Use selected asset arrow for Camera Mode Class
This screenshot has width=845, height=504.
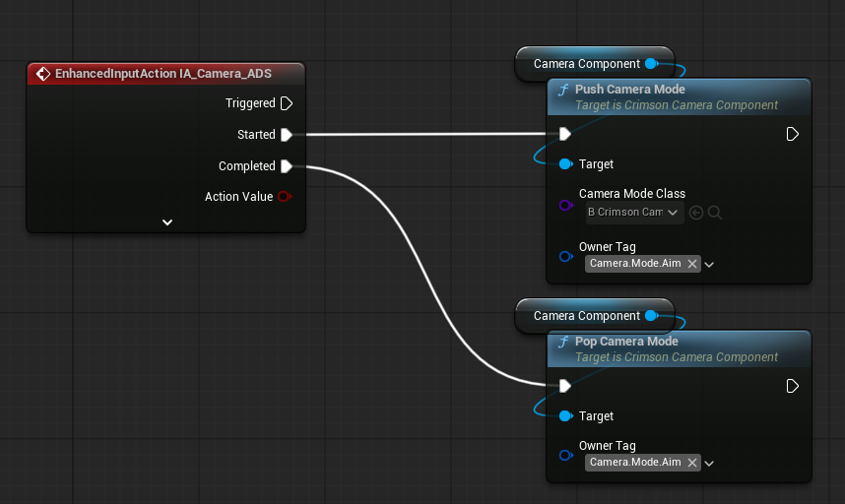pos(696,213)
